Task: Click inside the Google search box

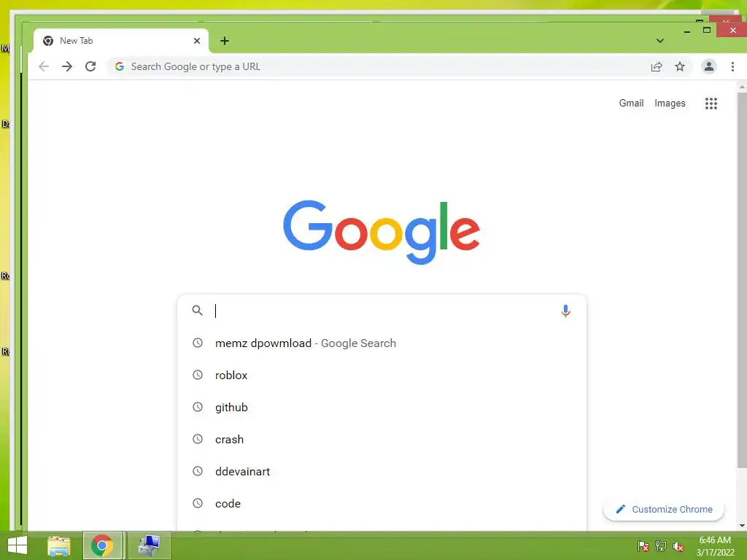Action: 381,311
